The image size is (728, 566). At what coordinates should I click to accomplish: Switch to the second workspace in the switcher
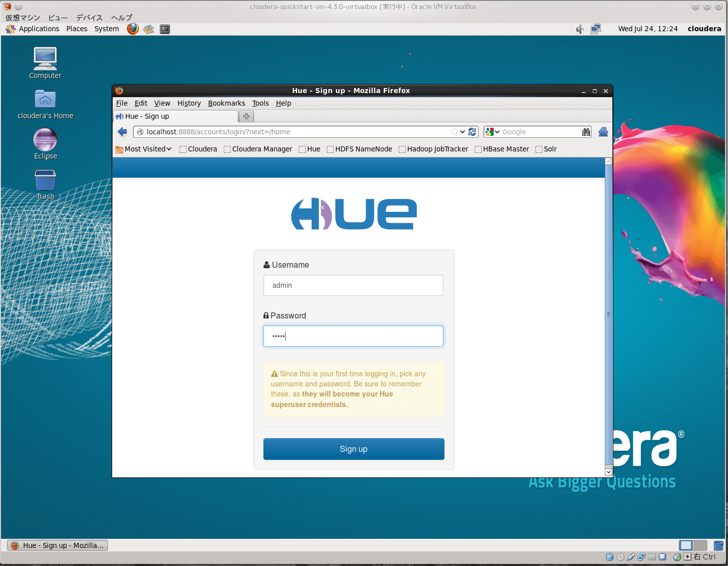[700, 545]
